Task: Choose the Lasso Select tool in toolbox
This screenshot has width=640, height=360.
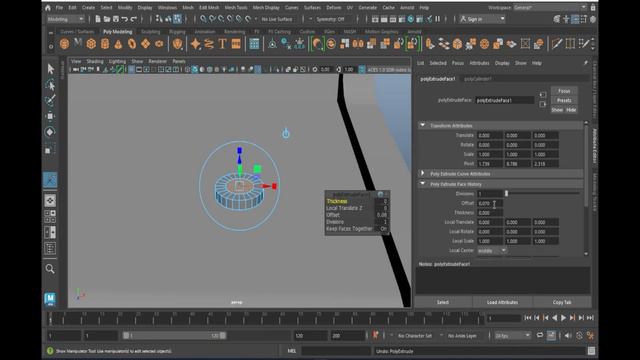Action: pos(50,85)
